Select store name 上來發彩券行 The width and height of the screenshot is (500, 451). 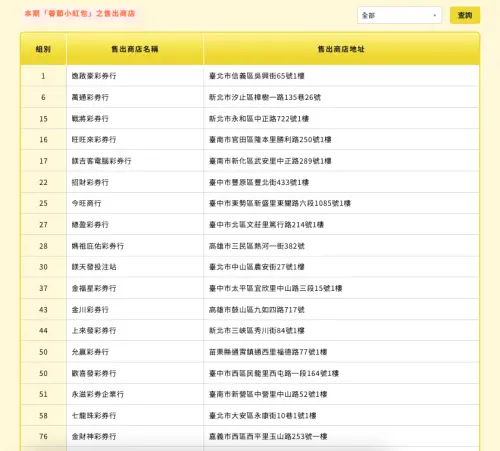coord(94,331)
